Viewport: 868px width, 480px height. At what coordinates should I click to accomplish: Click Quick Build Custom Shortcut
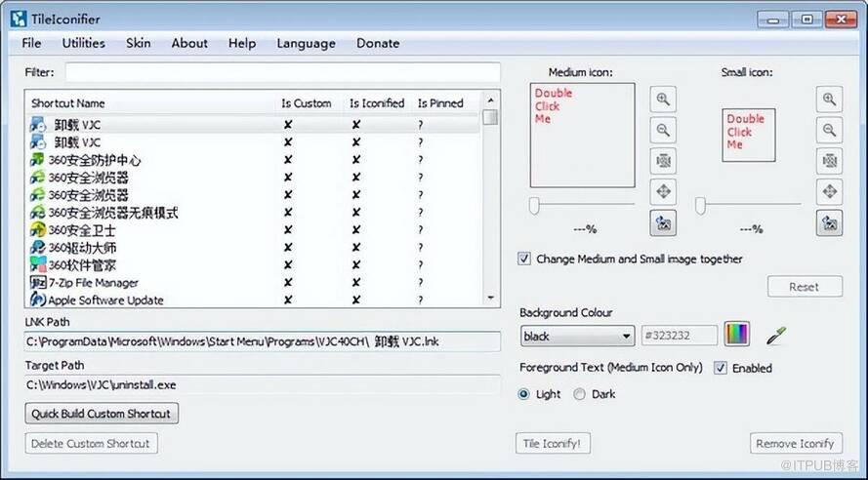(x=102, y=414)
